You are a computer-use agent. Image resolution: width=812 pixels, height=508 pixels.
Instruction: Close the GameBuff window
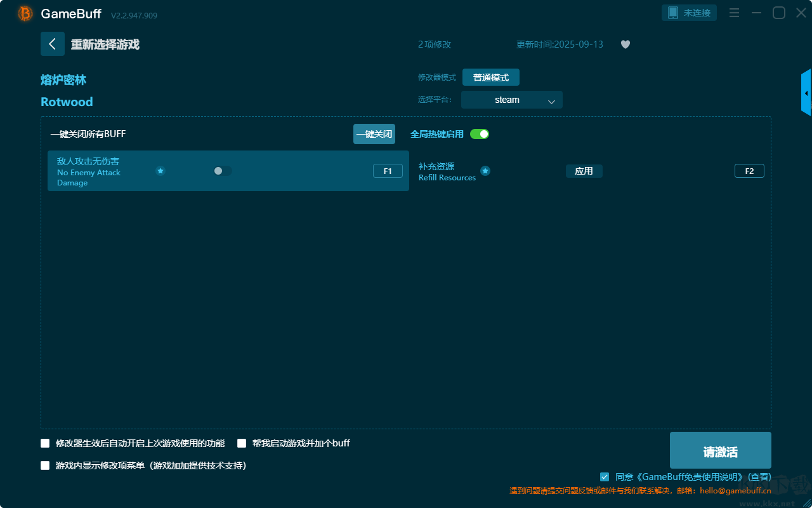click(x=801, y=13)
